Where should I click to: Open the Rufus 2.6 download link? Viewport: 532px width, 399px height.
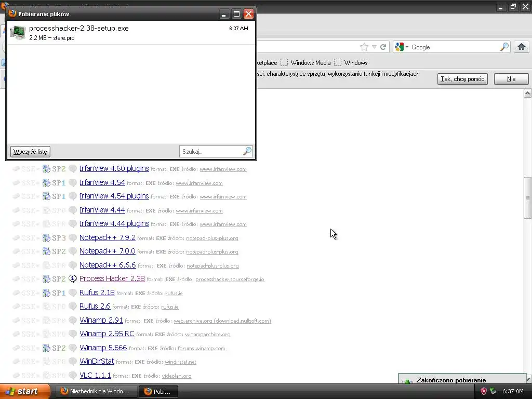tap(95, 306)
